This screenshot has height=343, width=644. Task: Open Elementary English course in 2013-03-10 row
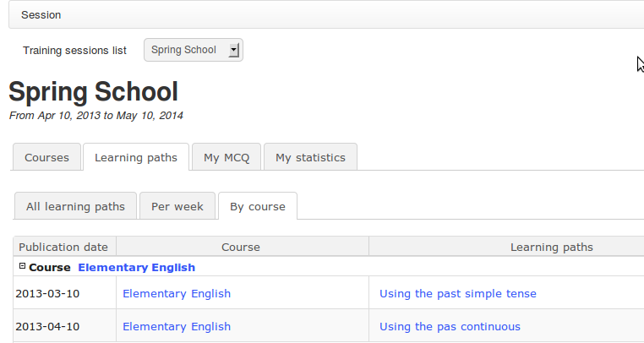[x=177, y=294]
